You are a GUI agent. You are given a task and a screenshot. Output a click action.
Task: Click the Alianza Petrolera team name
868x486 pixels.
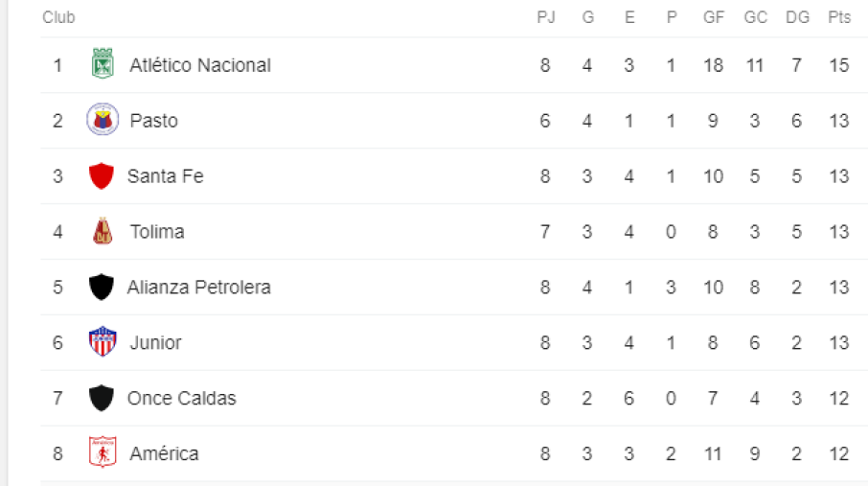coord(199,287)
